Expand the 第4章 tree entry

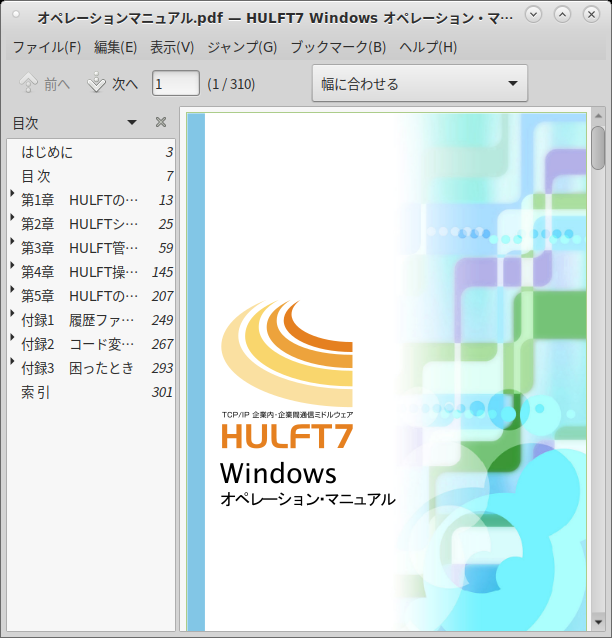[13, 266]
